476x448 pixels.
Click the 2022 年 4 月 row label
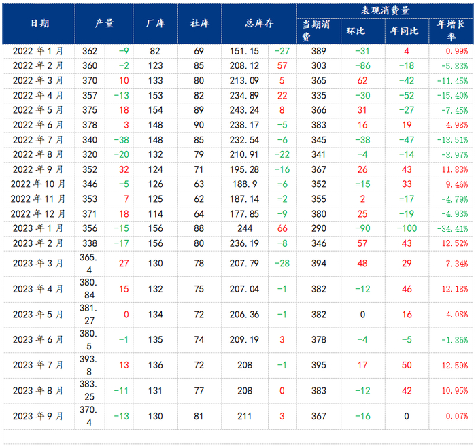(38, 95)
